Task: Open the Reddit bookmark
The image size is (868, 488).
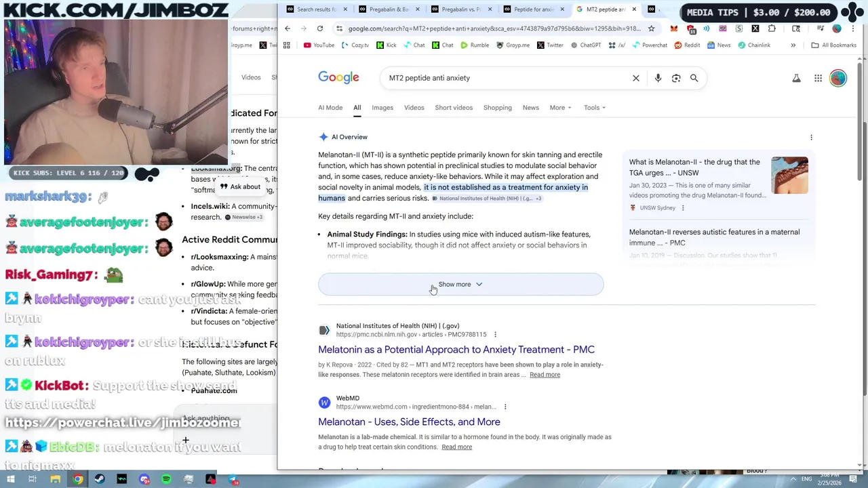Action: pos(687,45)
